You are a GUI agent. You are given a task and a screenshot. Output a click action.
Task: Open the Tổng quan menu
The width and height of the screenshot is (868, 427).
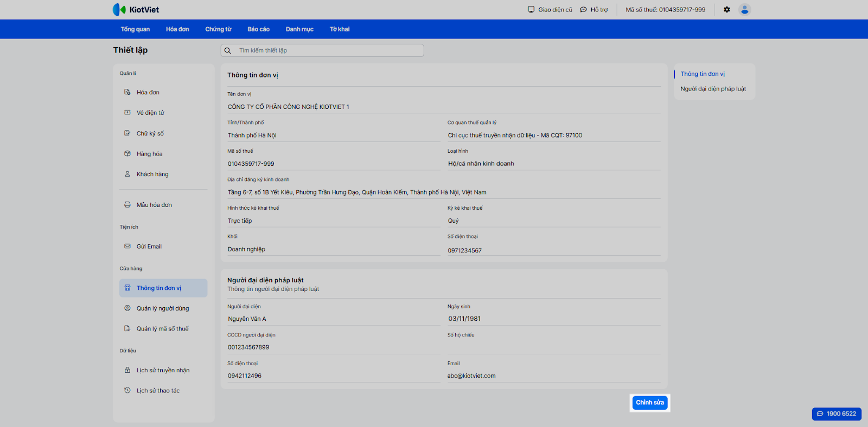(x=135, y=29)
